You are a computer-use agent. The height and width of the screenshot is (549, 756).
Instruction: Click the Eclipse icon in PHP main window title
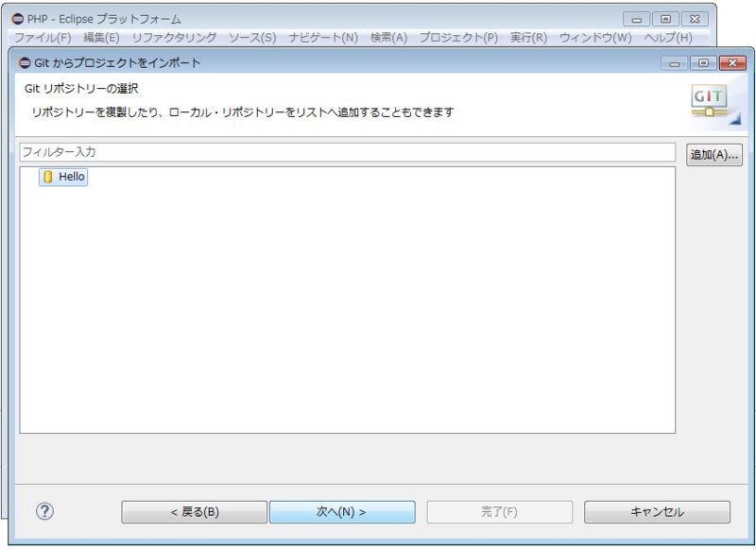17,19
